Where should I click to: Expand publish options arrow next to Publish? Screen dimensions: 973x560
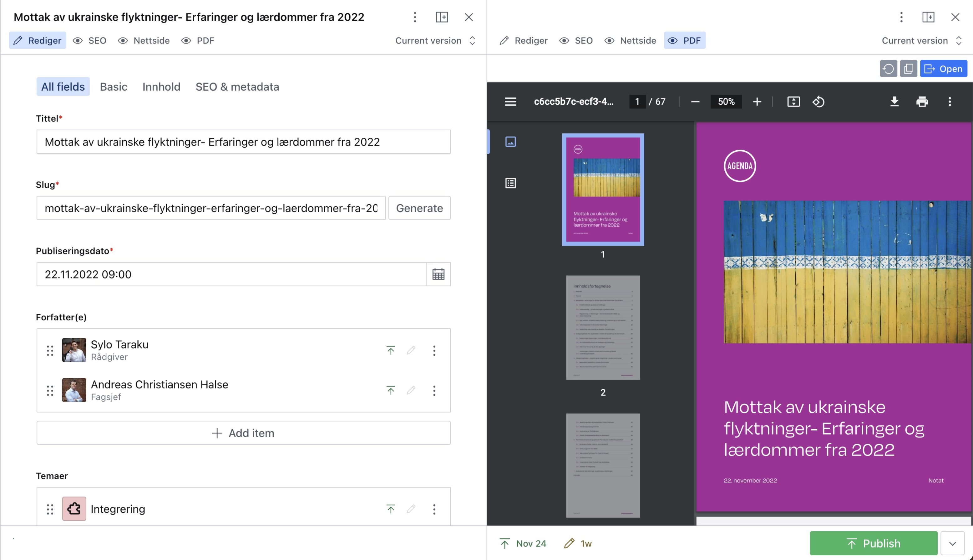952,543
